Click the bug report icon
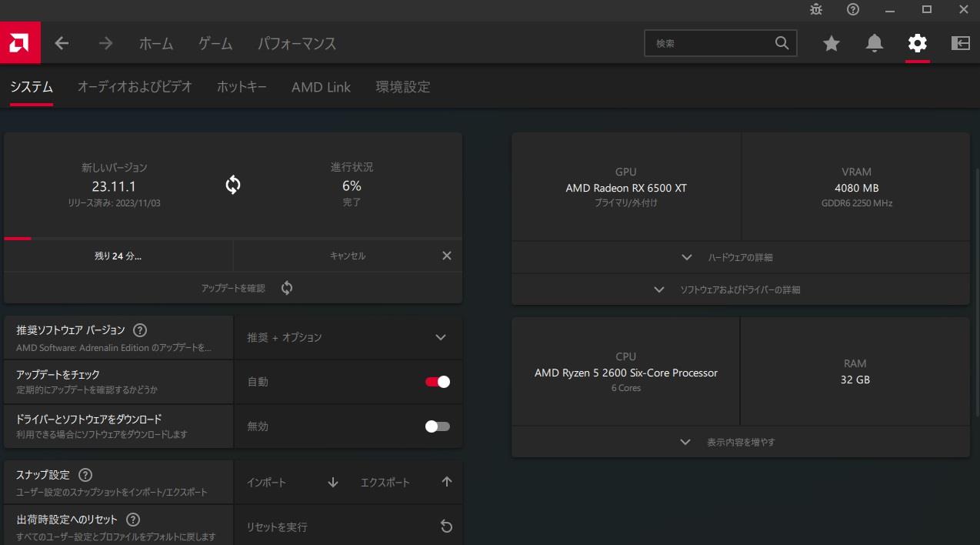This screenshot has height=545, width=980. (x=816, y=9)
